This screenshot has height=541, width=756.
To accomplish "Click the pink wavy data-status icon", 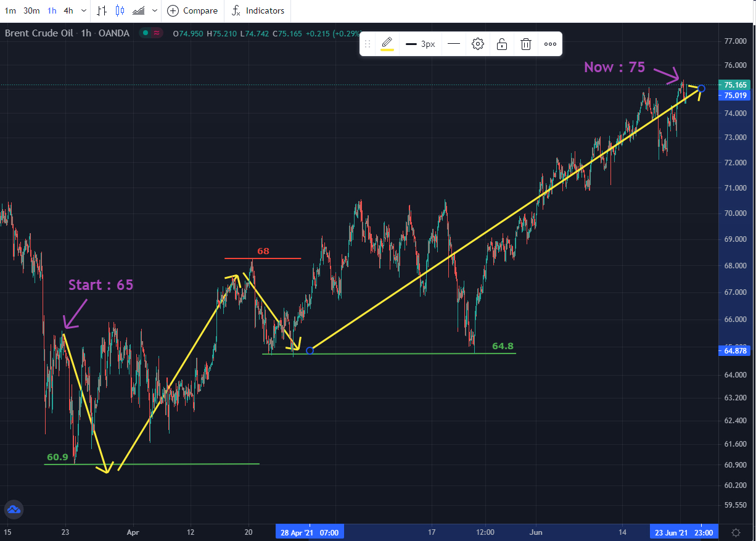I will pyautogui.click(x=157, y=33).
